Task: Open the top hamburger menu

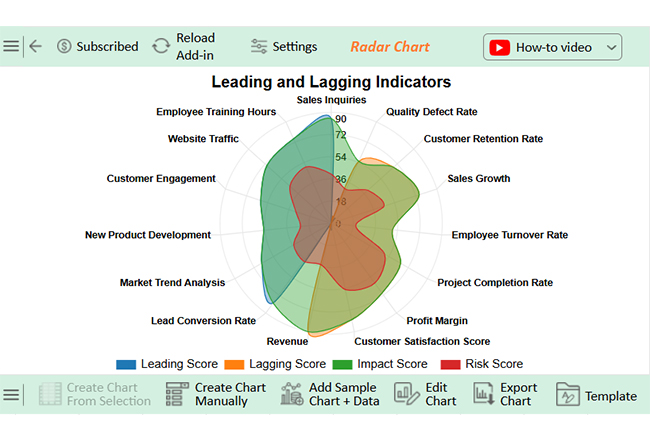Action: pyautogui.click(x=11, y=46)
